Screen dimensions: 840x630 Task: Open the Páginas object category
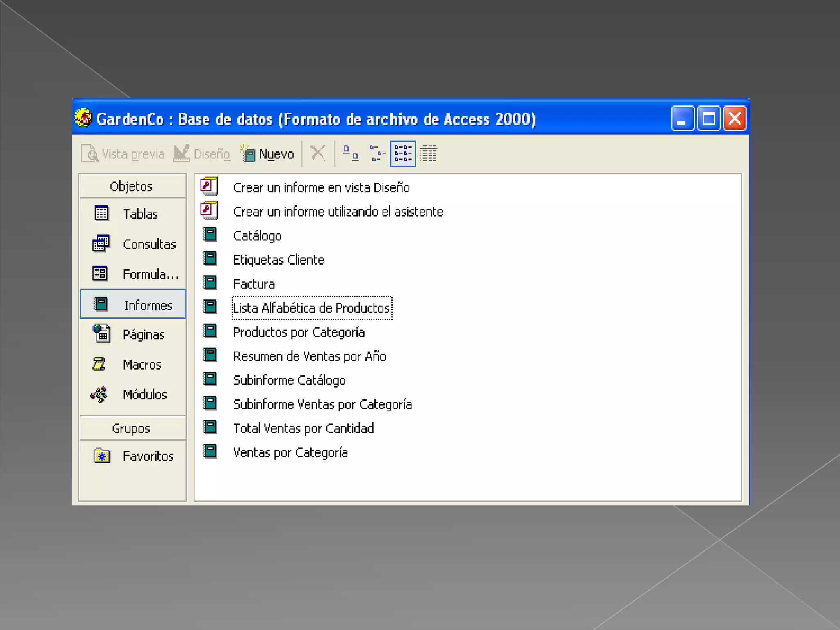click(x=132, y=334)
